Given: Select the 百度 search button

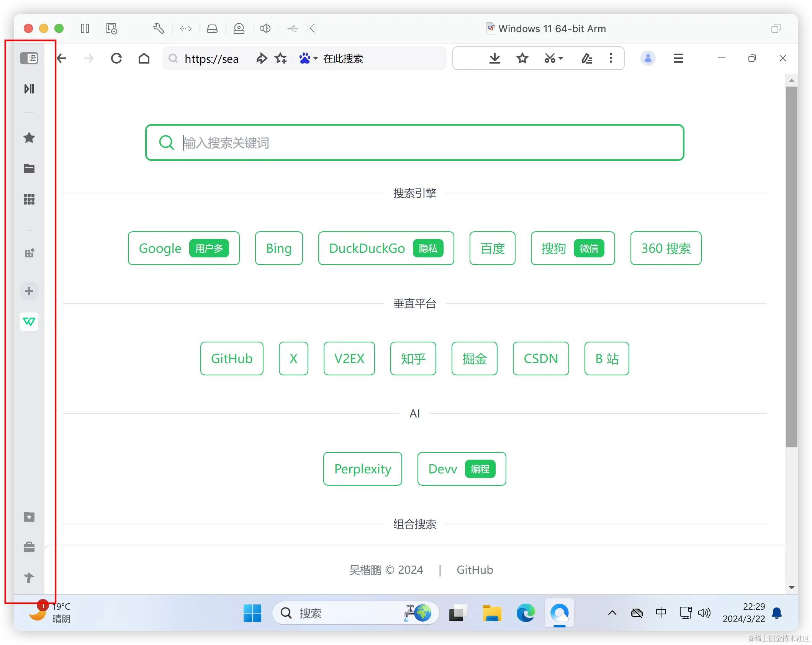Looking at the screenshot, I should coord(493,248).
